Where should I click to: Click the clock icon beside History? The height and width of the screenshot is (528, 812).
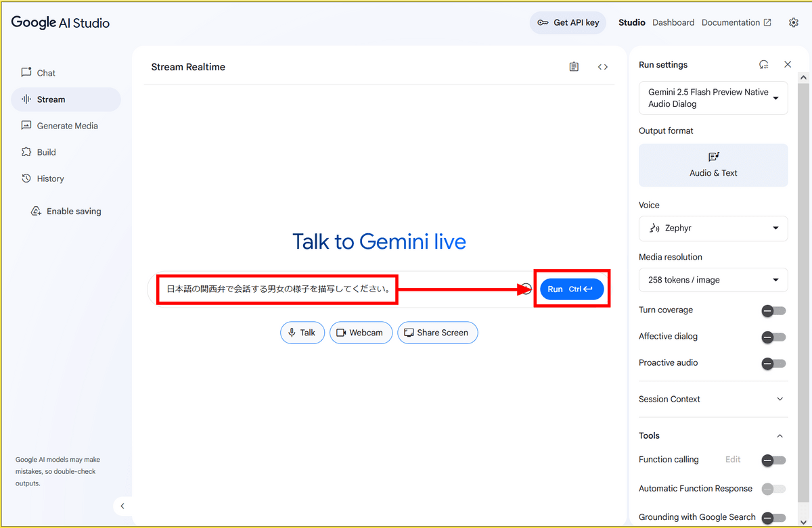(x=26, y=178)
